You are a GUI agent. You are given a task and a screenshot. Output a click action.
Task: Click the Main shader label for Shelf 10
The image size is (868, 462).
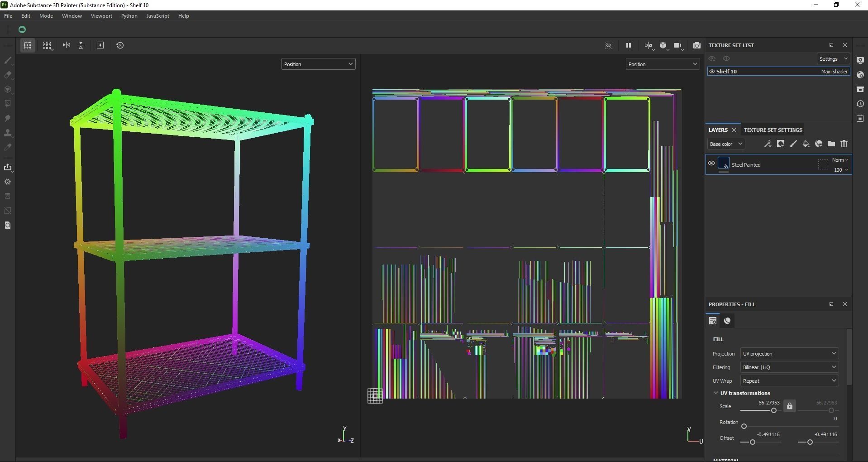(834, 72)
